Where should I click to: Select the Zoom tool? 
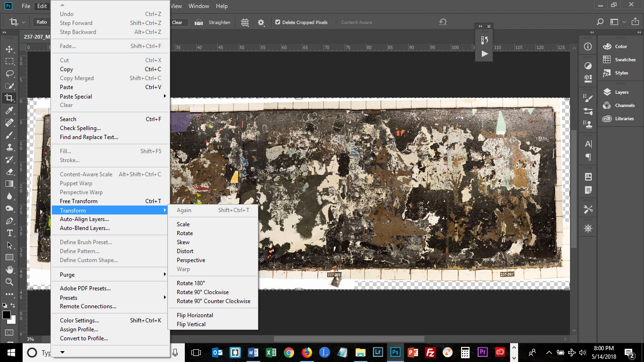coord(9,282)
